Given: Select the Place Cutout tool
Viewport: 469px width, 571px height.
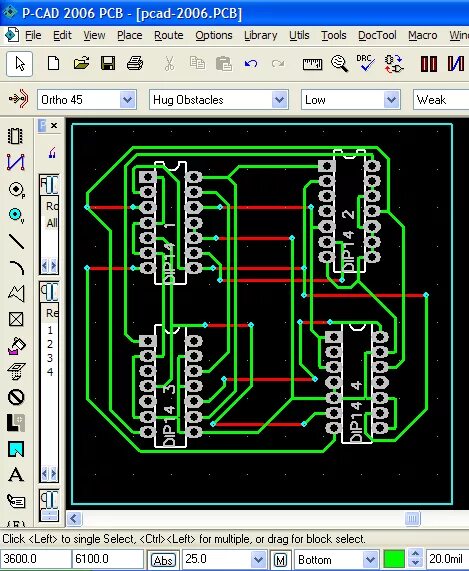Looking at the screenshot, I should pos(16,319).
